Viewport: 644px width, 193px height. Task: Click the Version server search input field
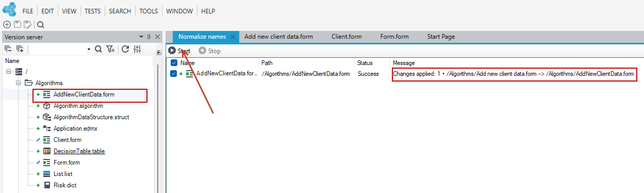point(58,50)
